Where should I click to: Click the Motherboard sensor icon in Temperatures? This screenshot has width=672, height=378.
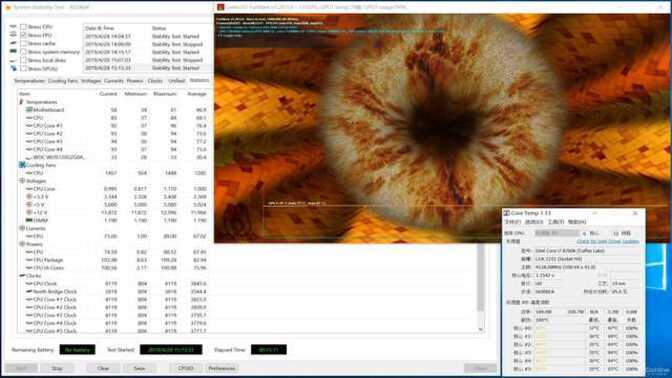pos(29,110)
